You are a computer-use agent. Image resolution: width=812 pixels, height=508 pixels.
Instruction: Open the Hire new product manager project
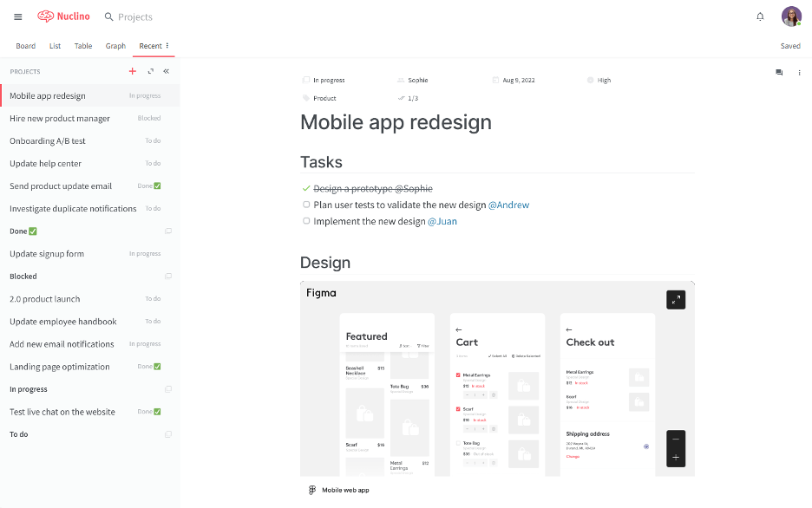[x=61, y=118]
